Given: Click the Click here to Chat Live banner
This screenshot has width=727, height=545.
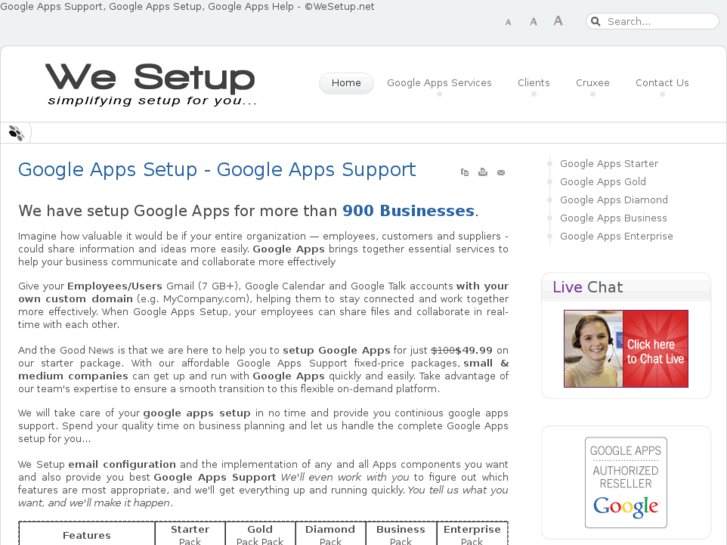Looking at the screenshot, I should 626,349.
